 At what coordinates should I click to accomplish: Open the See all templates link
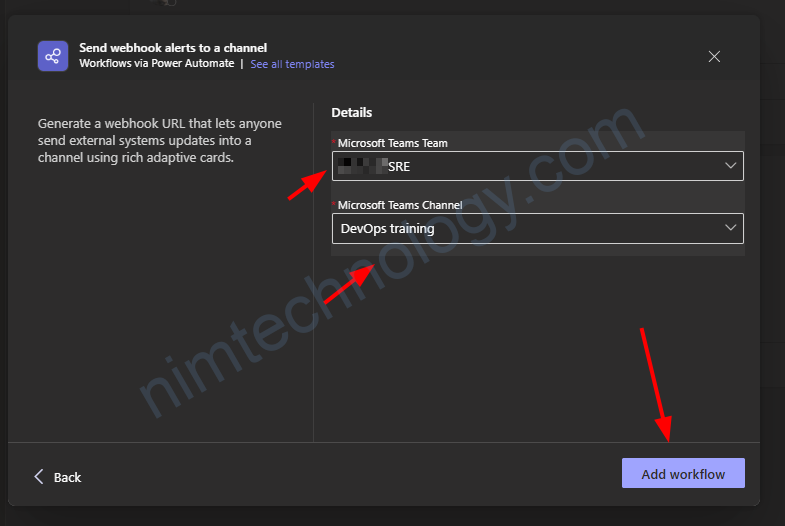(292, 64)
